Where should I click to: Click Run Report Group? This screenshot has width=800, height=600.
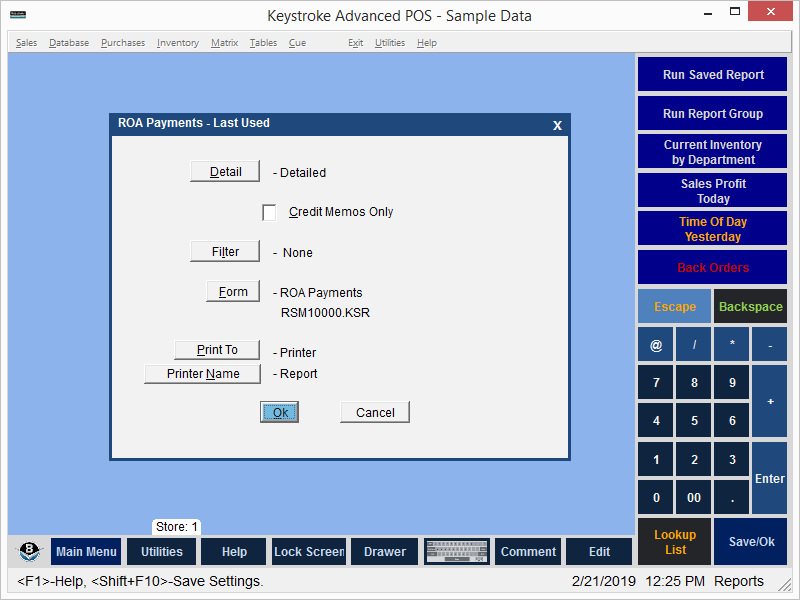(712, 113)
